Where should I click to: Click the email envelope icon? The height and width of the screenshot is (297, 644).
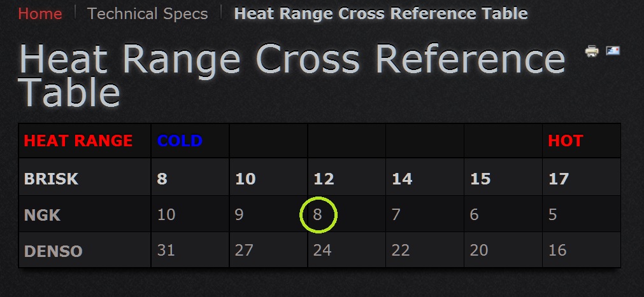coord(613,51)
